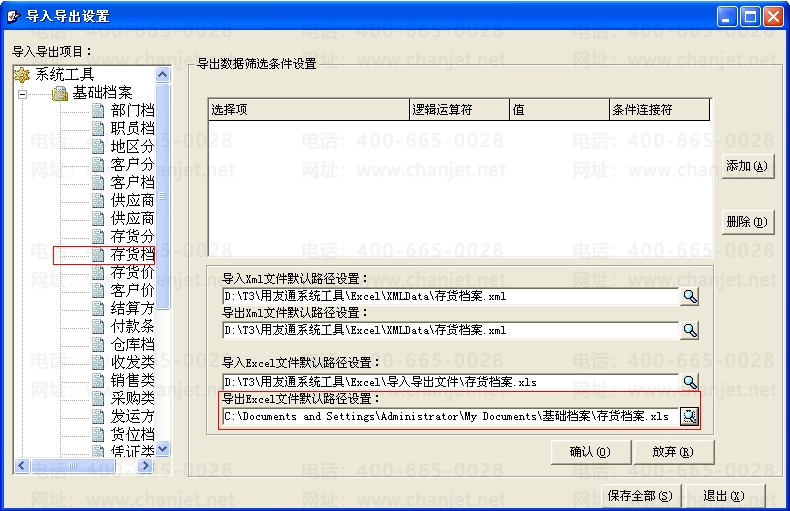The width and height of the screenshot is (790, 511).
Task: Browse for export Excel file path
Action: [x=689, y=416]
